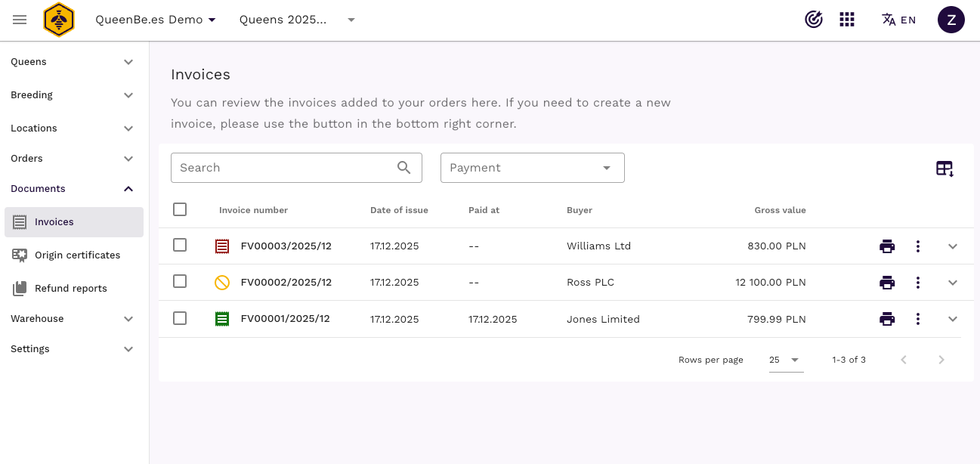Open more options for Ross PLC invoice
Viewport: 980px width, 464px height.
click(917, 283)
